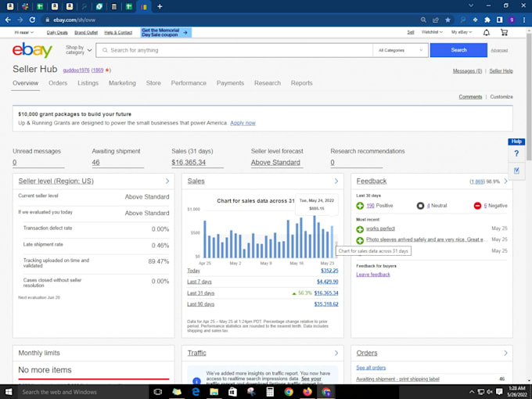Open the Seller Help link
Image resolution: width=532 pixels, height=399 pixels.
tap(501, 71)
